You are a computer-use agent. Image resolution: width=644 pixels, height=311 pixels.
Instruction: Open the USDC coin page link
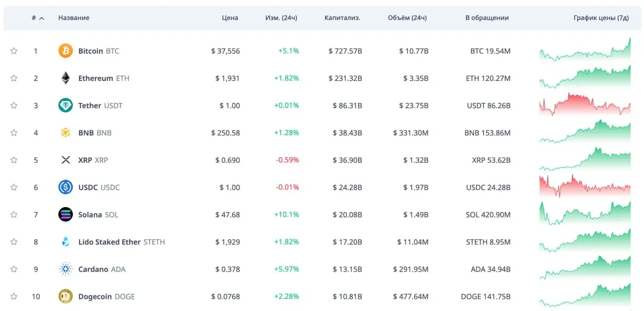(x=99, y=187)
